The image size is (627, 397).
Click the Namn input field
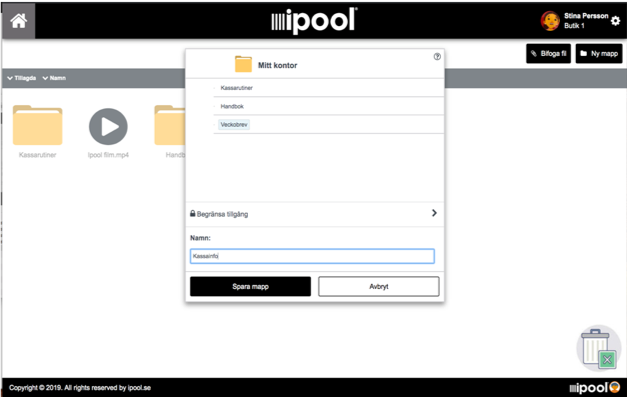click(312, 256)
